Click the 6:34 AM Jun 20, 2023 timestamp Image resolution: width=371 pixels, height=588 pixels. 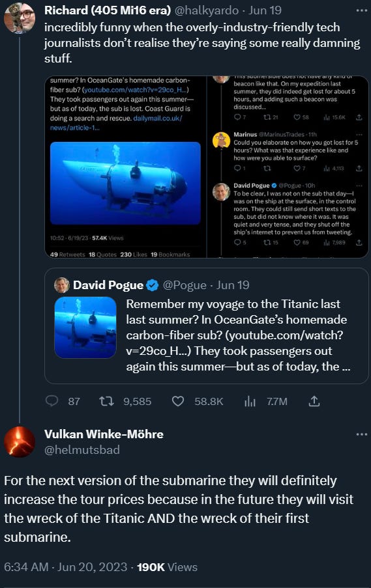(66, 567)
